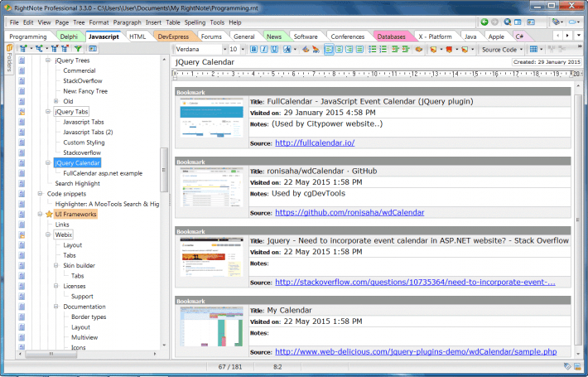Collapse the jQuery Tabs node
This screenshot has width=588, height=377.
(48, 111)
